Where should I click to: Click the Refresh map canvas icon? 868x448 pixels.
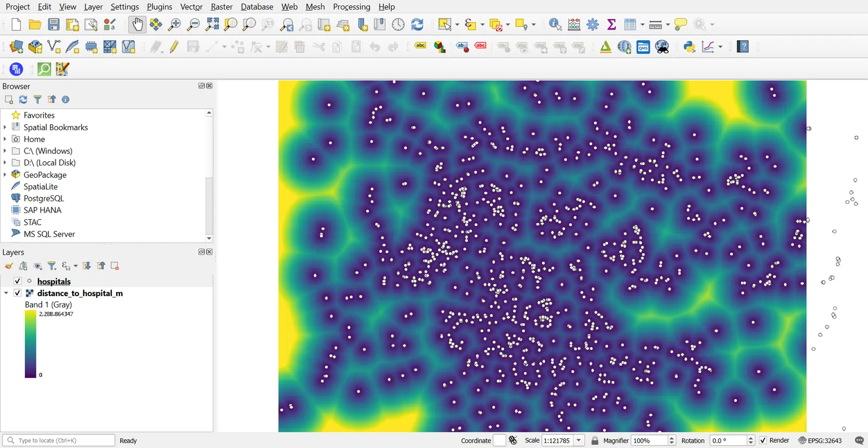pos(417,24)
